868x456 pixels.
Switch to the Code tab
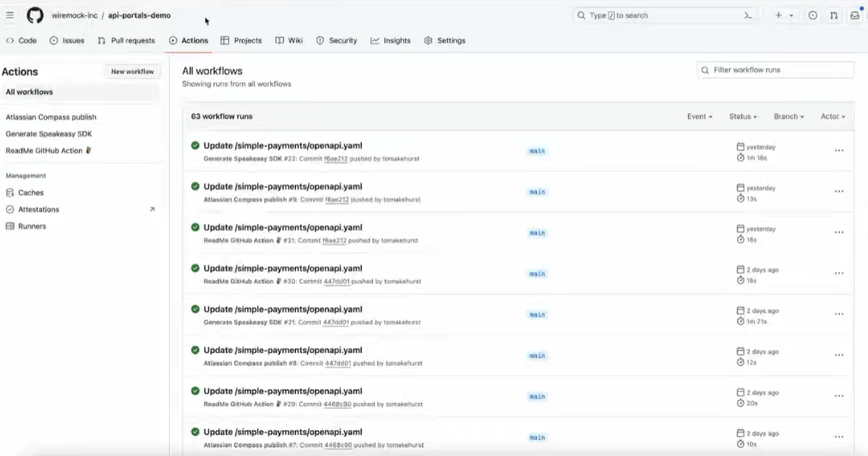tap(21, 40)
